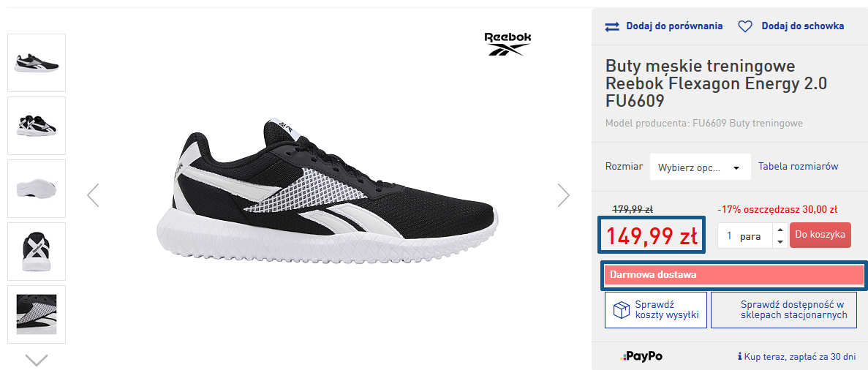The height and width of the screenshot is (370, 868).
Task: Increase pair quantity with up arrow
Action: click(780, 230)
